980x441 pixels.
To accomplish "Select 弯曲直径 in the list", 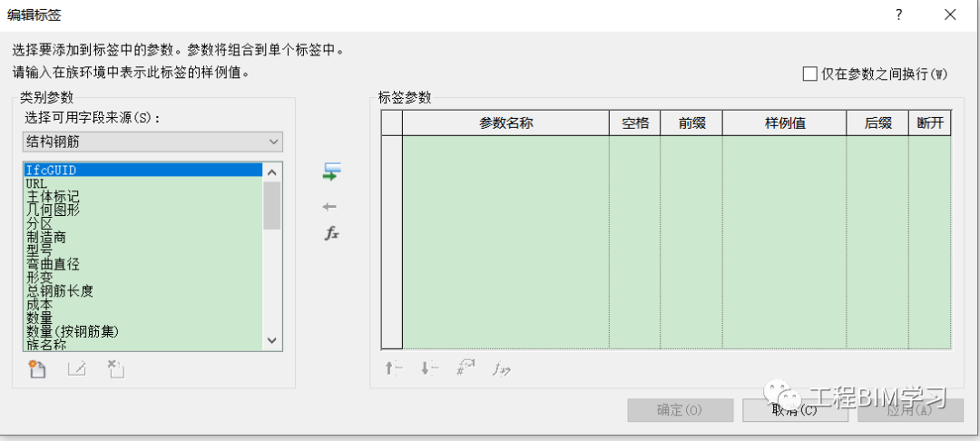I will (x=143, y=264).
